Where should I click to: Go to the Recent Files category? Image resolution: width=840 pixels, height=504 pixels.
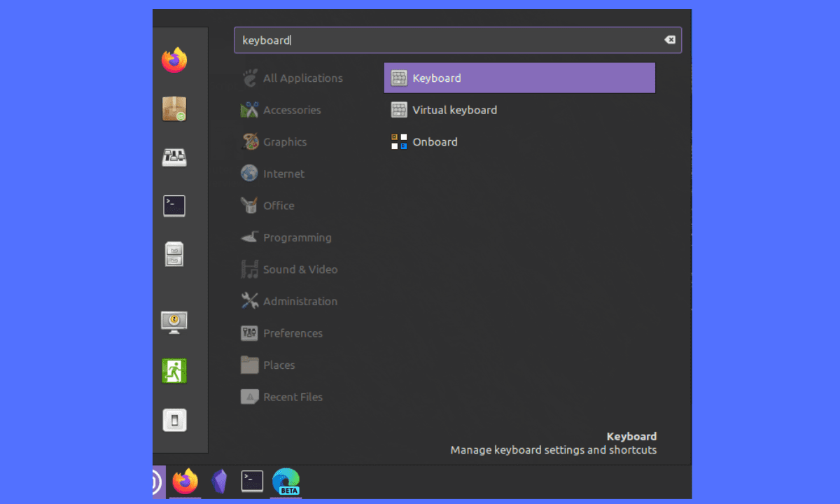[293, 397]
